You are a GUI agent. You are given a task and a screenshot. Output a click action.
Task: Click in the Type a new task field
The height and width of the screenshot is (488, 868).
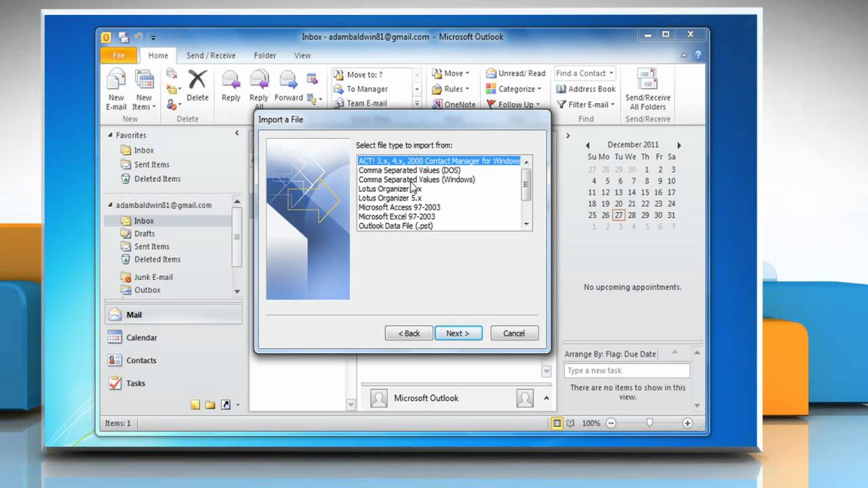627,371
